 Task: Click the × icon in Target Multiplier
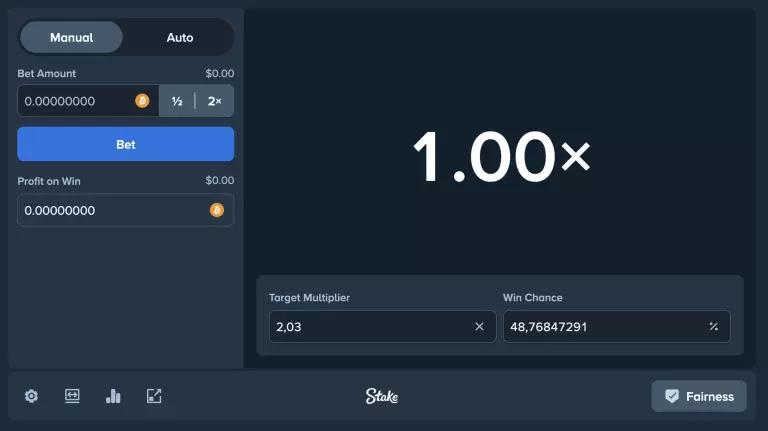coord(479,326)
